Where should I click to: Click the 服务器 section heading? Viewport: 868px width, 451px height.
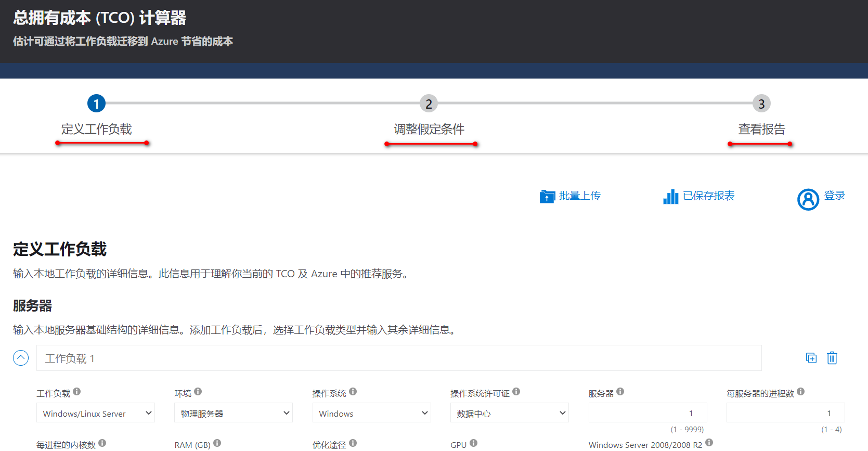click(x=33, y=306)
